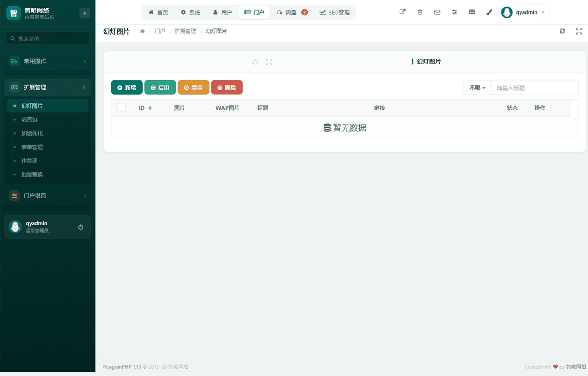The width and height of the screenshot is (588, 376).
Task: Open the qyadmin account dropdown in header
Action: pyautogui.click(x=525, y=12)
